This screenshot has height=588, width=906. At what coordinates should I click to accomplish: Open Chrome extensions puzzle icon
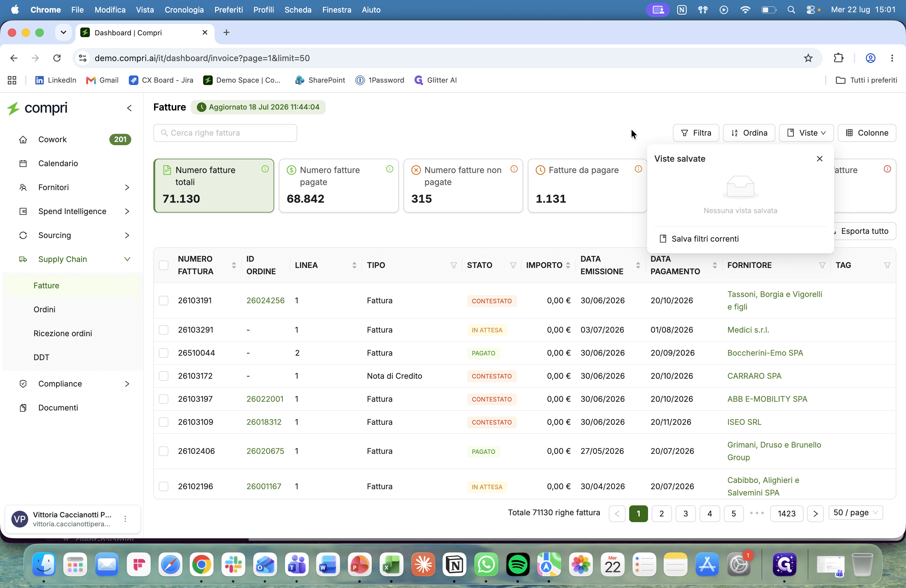[x=839, y=58]
